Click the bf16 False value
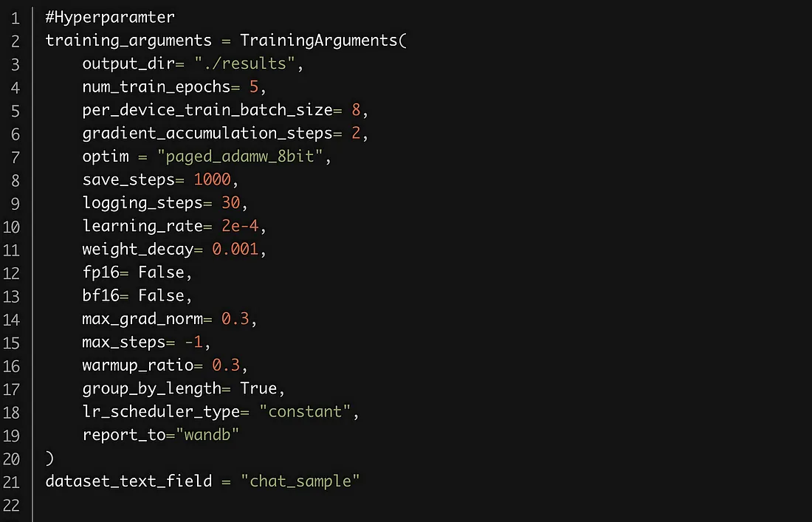This screenshot has height=522, width=812. [x=161, y=295]
